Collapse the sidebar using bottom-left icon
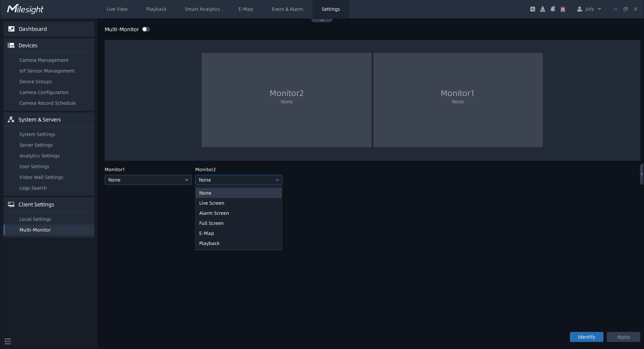Screen dimensions: 644x349 click(x=8, y=341)
